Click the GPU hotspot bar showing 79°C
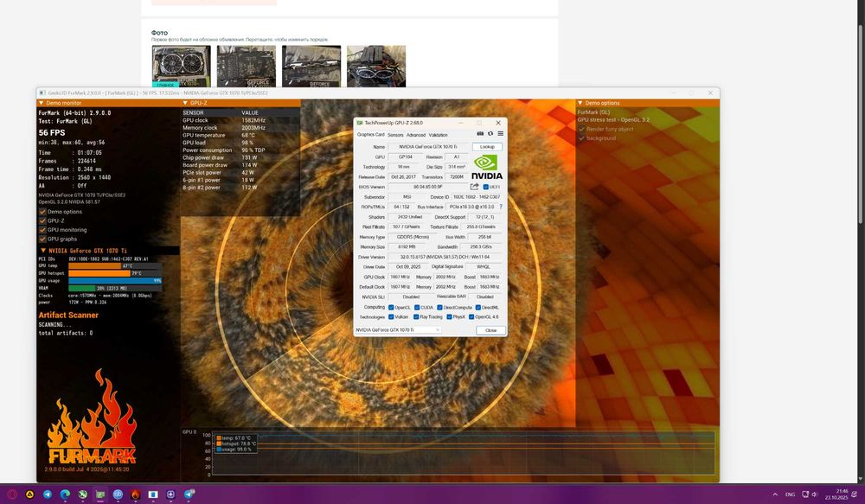Viewport: 865px width, 504px height. pyautogui.click(x=115, y=273)
